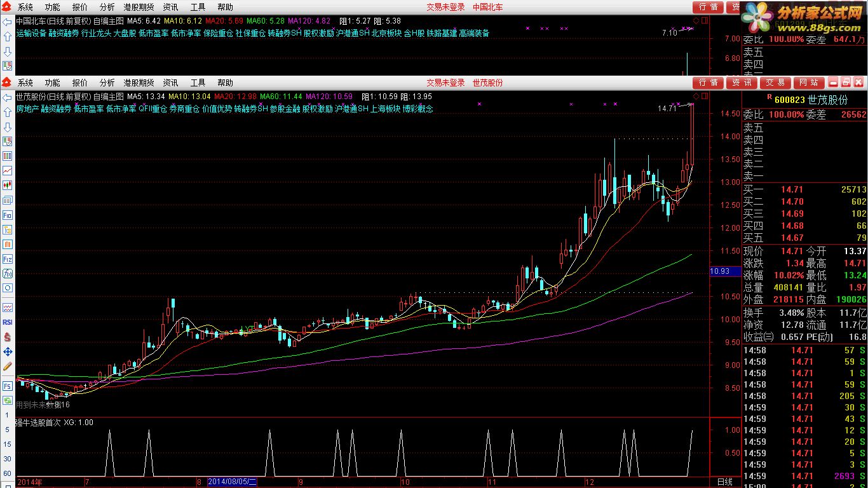The width and height of the screenshot is (868, 488).
Task: Click the red 网站 button in the 世茂股份 window
Action: (x=809, y=83)
